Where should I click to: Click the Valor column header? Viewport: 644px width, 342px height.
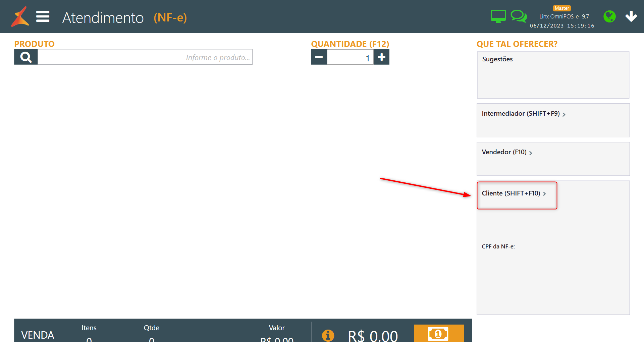(277, 328)
